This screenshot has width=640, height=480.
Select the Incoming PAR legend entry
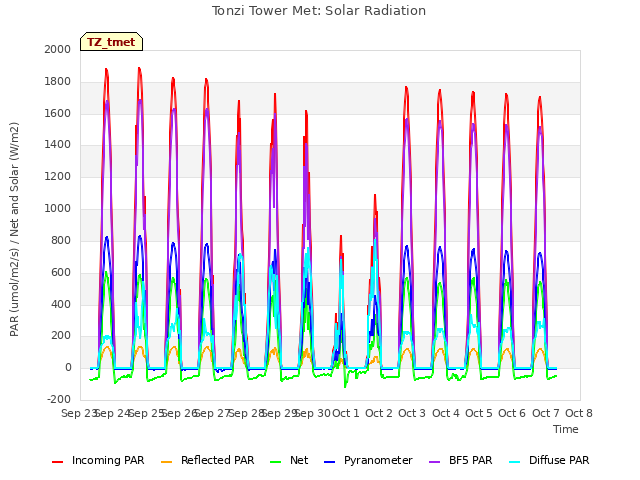[x=98, y=461]
